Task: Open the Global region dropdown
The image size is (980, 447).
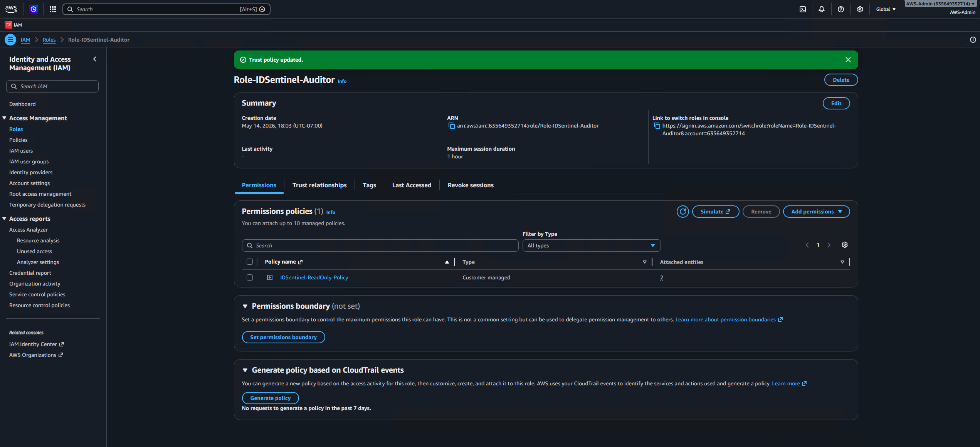Action: 886,9
